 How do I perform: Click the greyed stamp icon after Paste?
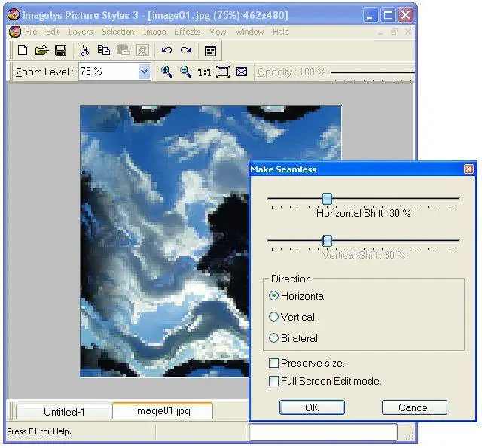[x=142, y=50]
